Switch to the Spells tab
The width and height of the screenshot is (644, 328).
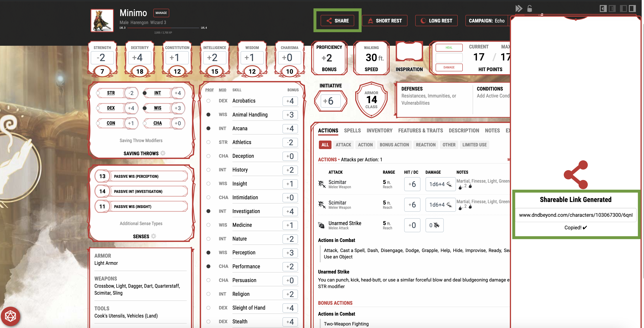pos(352,130)
